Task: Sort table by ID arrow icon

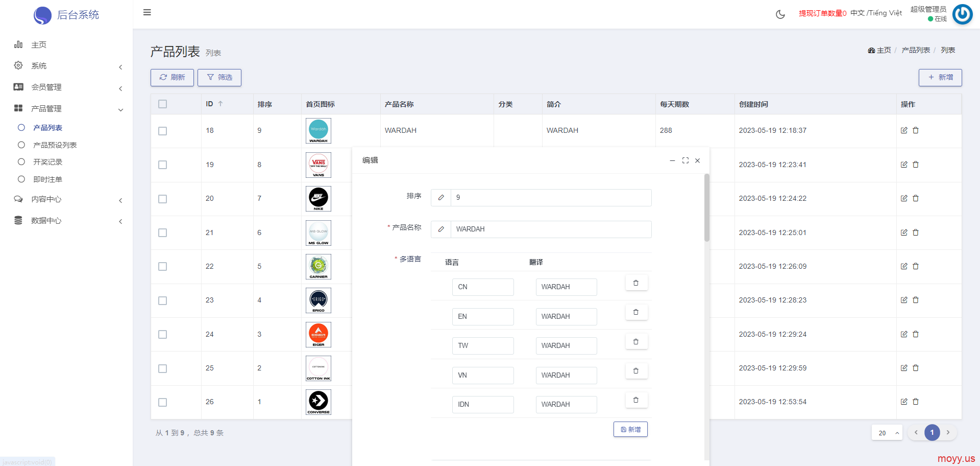Action: pyautogui.click(x=220, y=104)
